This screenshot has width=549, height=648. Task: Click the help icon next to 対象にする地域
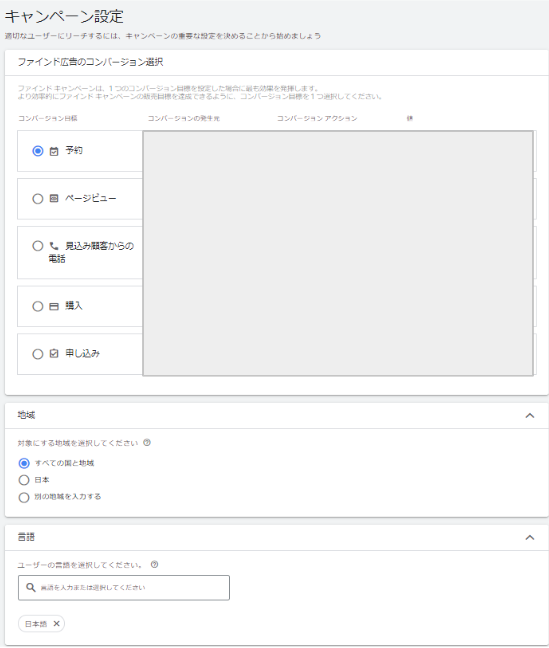coord(147,443)
